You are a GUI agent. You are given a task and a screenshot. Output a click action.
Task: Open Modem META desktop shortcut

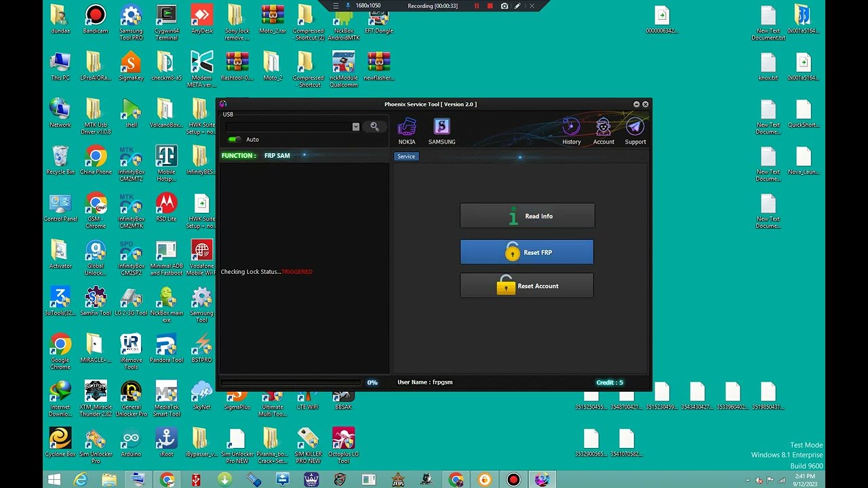[201, 69]
